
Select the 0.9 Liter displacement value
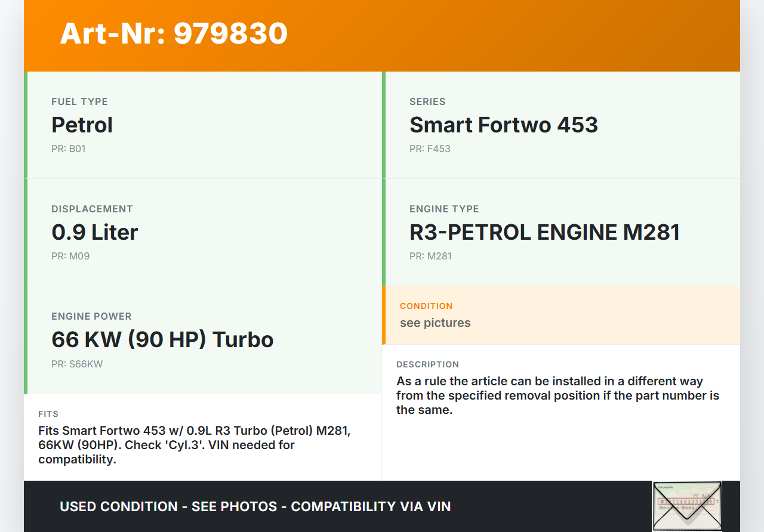[94, 232]
